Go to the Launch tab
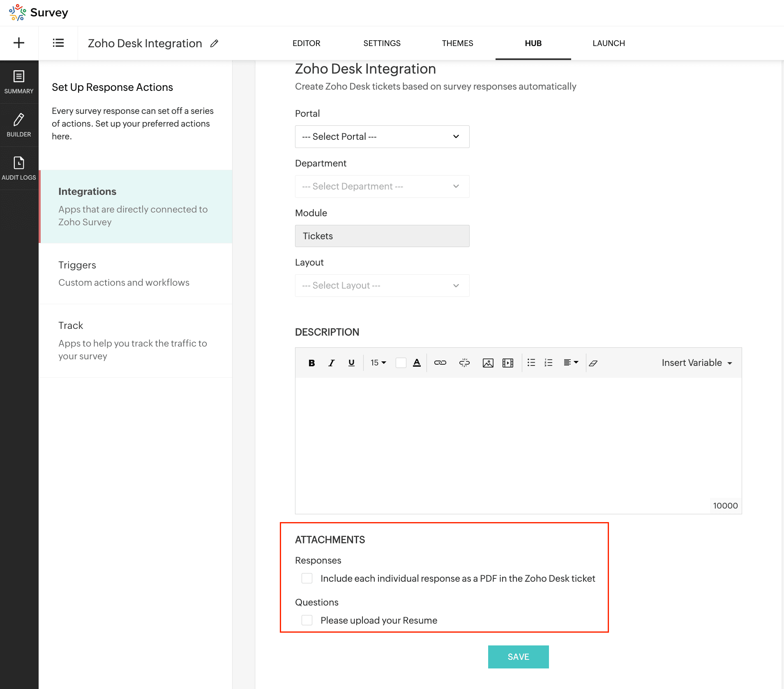The image size is (784, 689). click(609, 43)
